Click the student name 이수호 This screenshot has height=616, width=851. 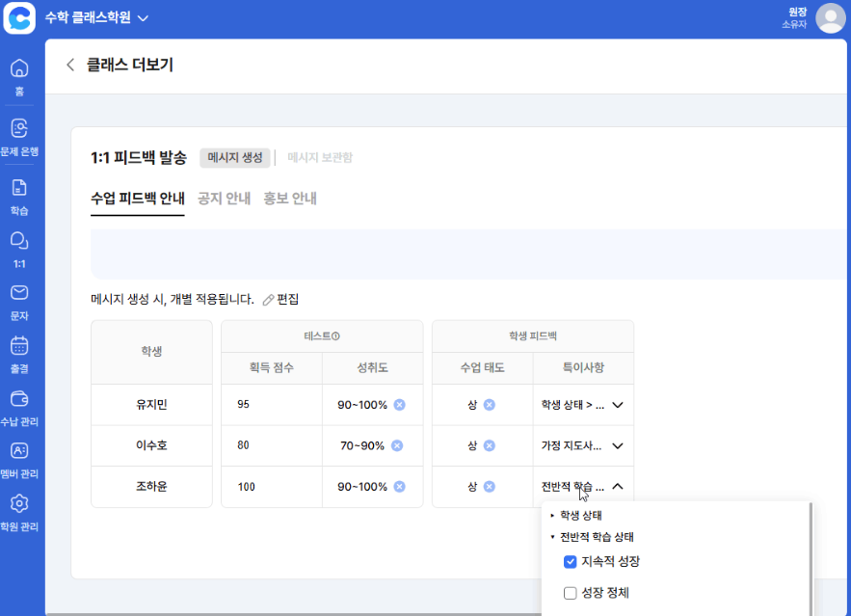[151, 445]
